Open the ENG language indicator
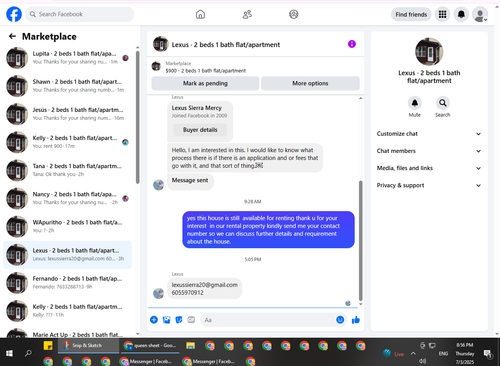The width and height of the screenshot is (500, 366). click(x=443, y=354)
